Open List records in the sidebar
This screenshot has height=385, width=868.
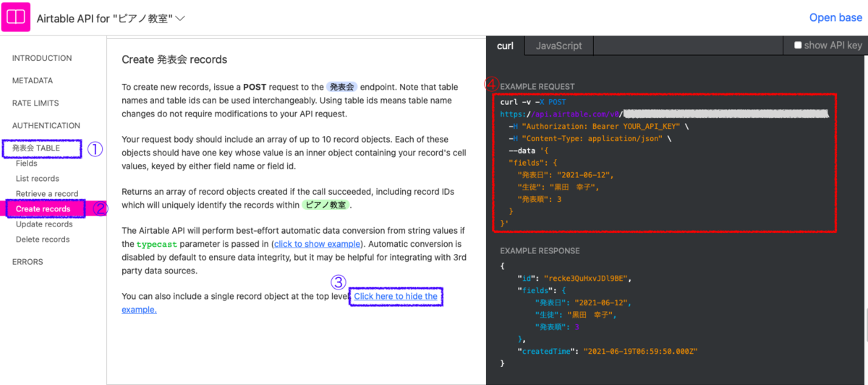click(38, 179)
